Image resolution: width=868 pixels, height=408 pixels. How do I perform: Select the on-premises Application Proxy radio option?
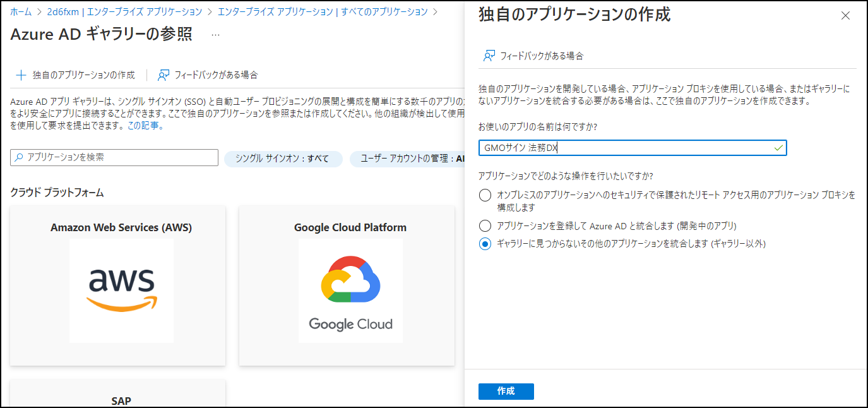click(485, 195)
